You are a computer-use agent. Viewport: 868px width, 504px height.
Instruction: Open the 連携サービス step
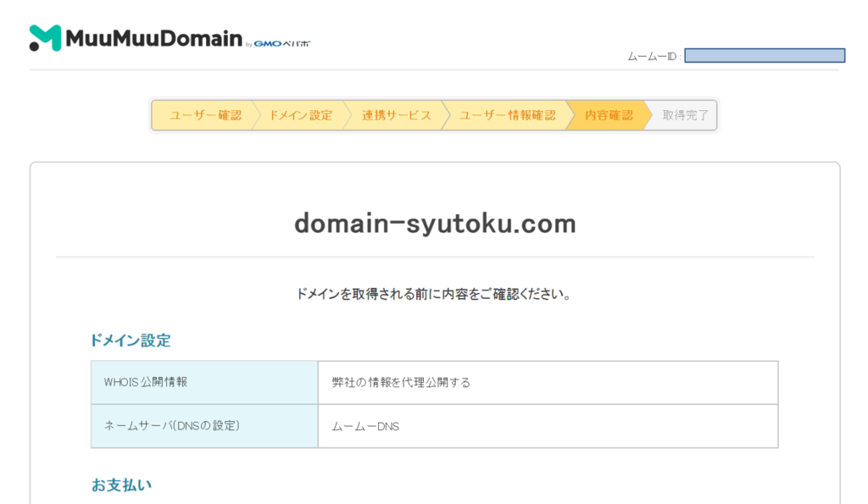coord(396,115)
